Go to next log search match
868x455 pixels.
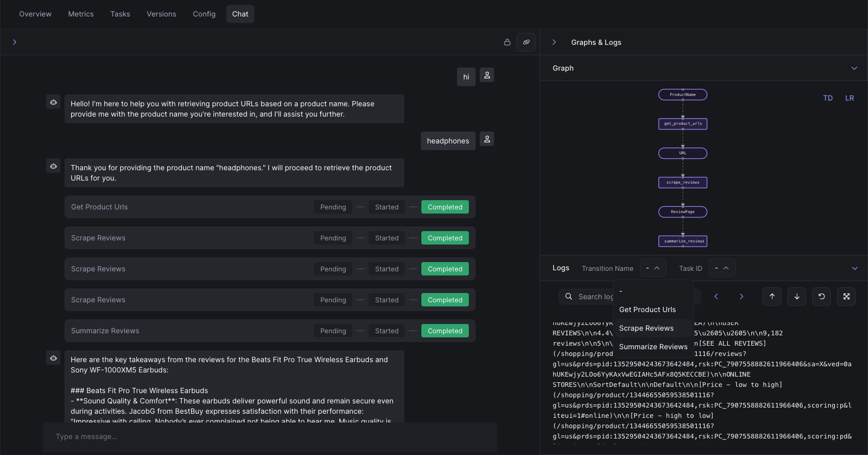tap(741, 297)
